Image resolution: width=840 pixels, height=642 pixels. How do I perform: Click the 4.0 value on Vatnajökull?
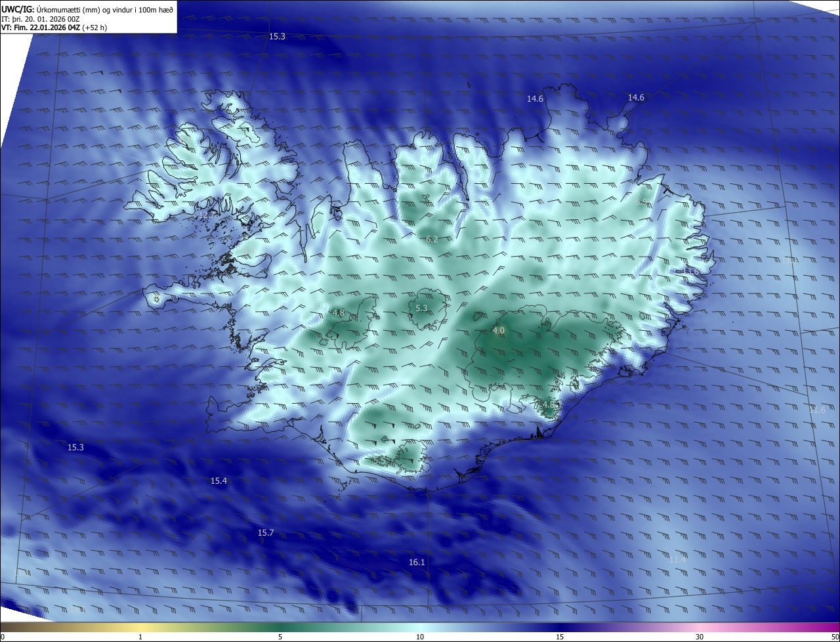coord(499,331)
